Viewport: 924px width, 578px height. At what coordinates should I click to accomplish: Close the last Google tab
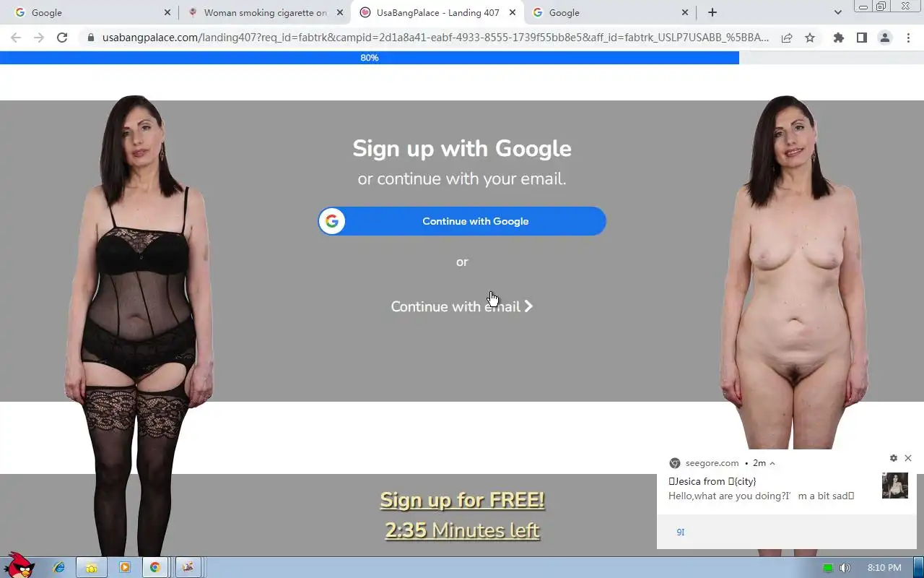(x=685, y=12)
